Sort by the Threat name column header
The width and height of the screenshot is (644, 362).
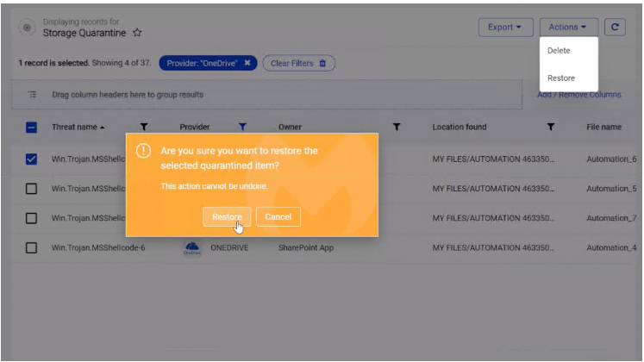click(76, 128)
